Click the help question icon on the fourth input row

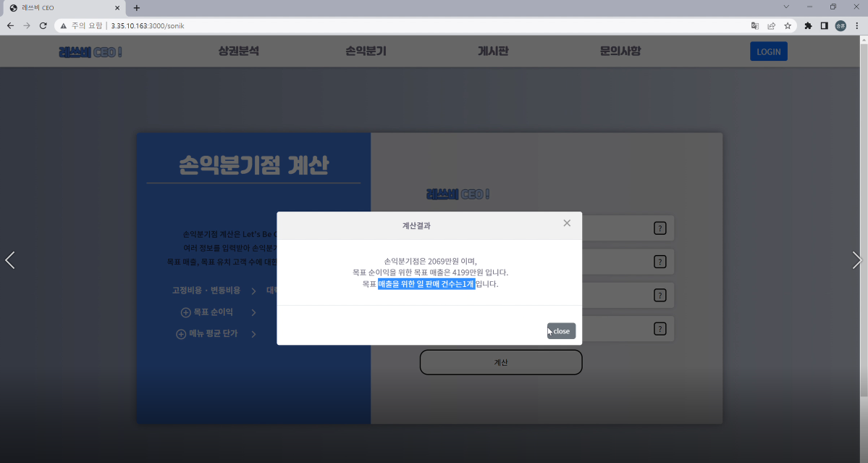[660, 329]
